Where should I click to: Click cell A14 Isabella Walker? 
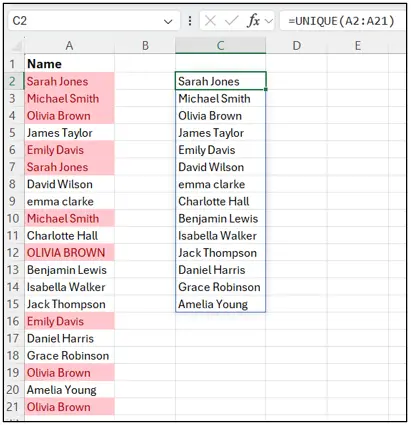click(69, 287)
